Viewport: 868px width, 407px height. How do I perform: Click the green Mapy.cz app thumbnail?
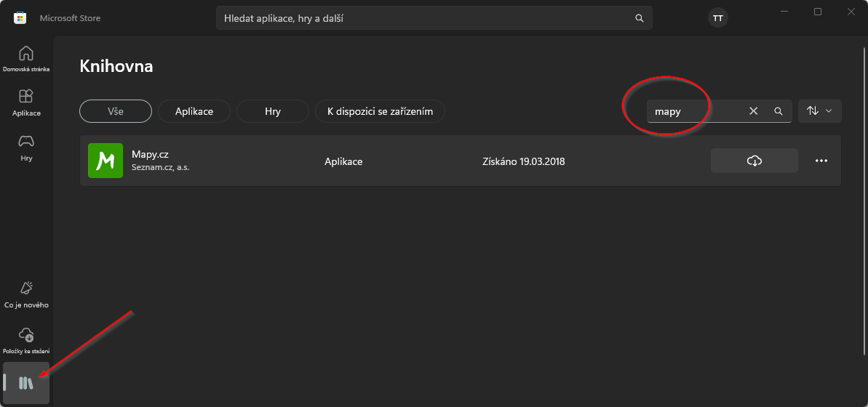(105, 161)
